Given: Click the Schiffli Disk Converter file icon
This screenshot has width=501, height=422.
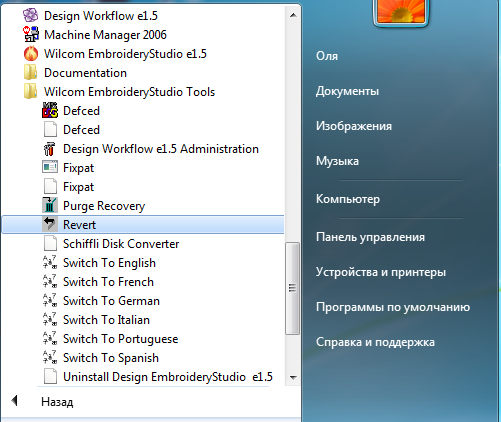Looking at the screenshot, I should click(x=50, y=243).
